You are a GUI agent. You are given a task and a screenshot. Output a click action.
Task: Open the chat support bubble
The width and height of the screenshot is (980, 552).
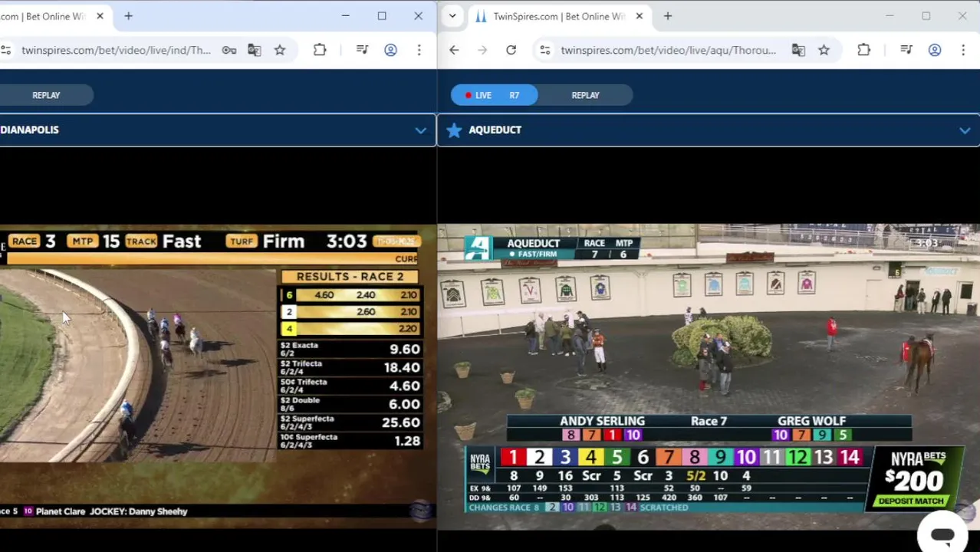(x=942, y=534)
